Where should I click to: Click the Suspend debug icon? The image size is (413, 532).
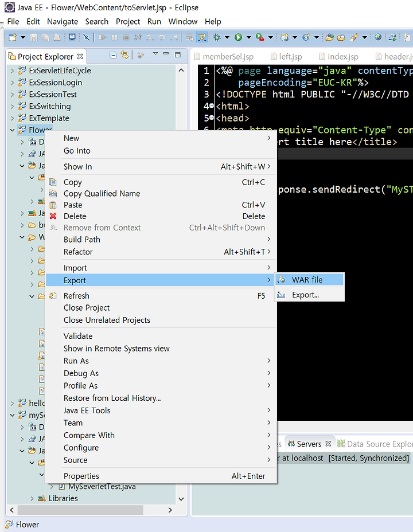click(x=114, y=37)
